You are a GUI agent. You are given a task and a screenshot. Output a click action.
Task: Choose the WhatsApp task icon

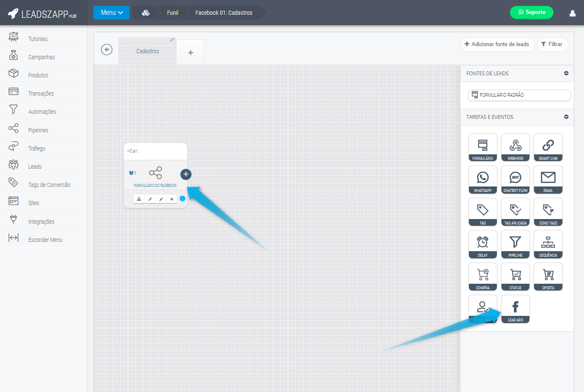click(x=482, y=179)
